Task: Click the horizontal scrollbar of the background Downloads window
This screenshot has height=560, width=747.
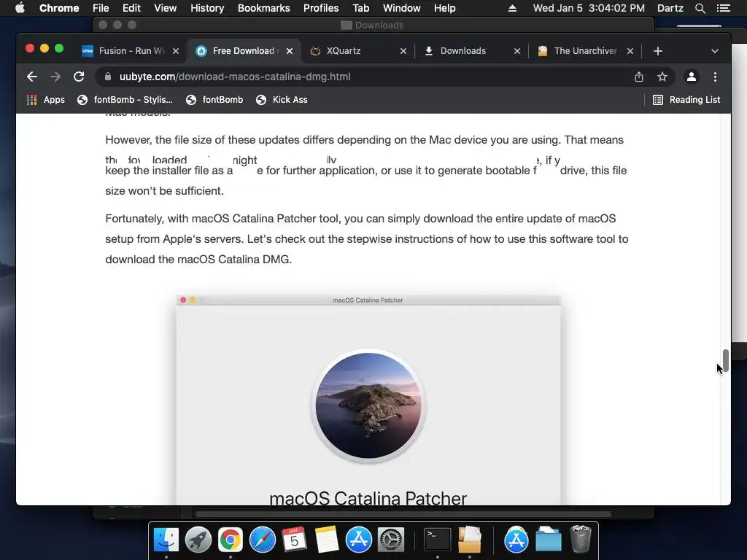Action: 403,514
